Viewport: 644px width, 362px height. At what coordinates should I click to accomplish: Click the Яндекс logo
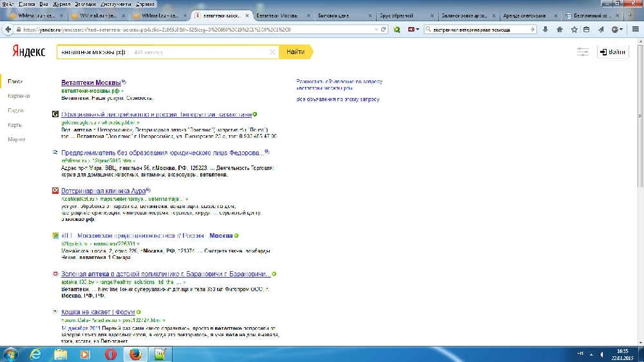(28, 52)
